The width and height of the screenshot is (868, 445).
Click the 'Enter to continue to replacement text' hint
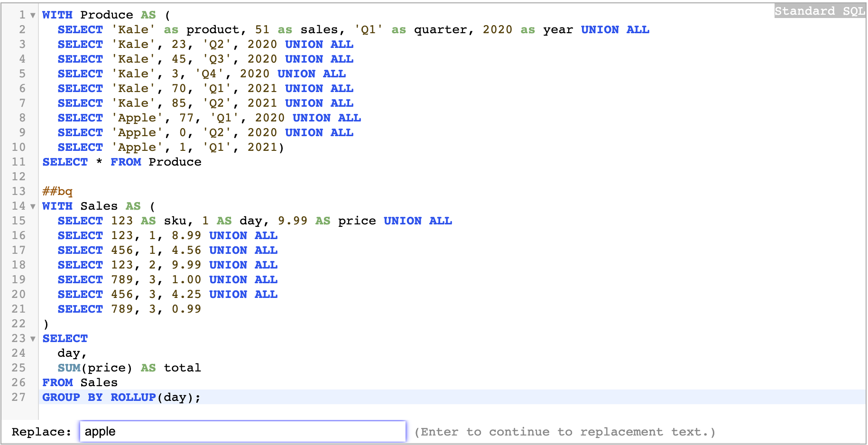565,432
